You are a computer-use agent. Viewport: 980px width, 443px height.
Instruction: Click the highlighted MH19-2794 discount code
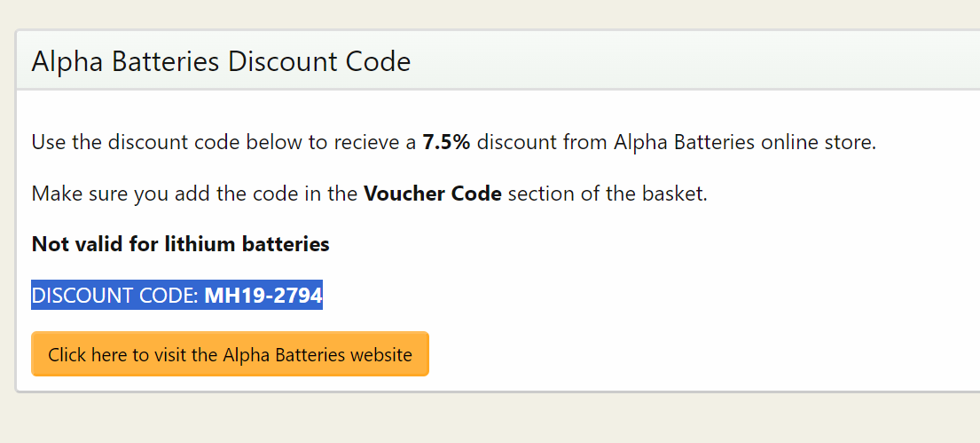pyautogui.click(x=263, y=296)
